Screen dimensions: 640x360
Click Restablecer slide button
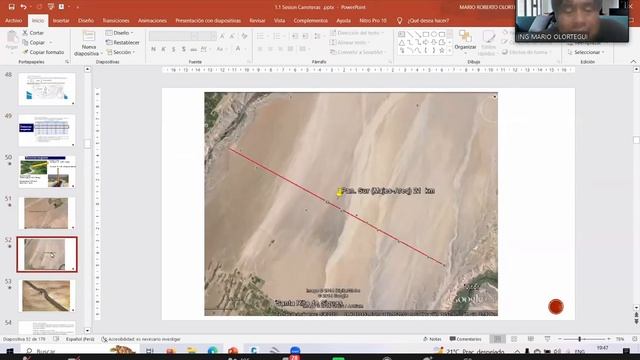[122, 42]
